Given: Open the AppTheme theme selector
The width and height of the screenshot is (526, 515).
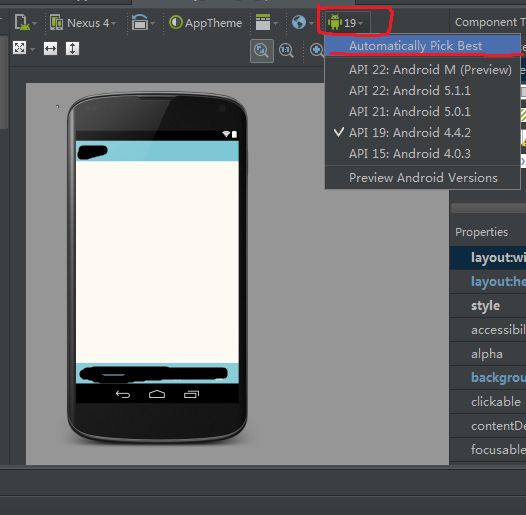Looking at the screenshot, I should [205, 23].
